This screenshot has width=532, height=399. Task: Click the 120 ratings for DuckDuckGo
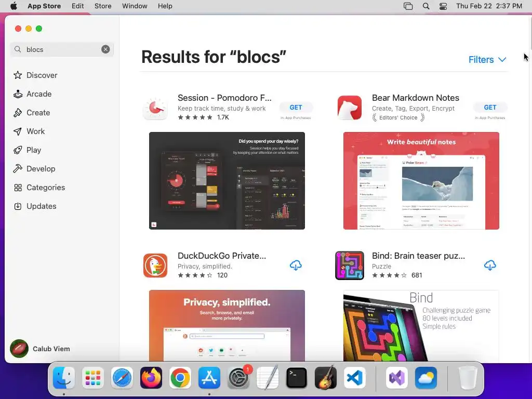(222, 275)
